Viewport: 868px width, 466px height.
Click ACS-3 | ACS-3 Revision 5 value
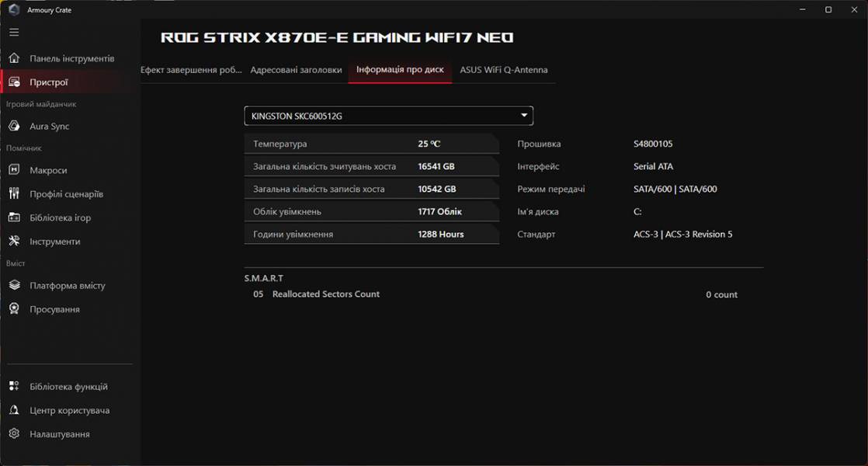coord(682,234)
